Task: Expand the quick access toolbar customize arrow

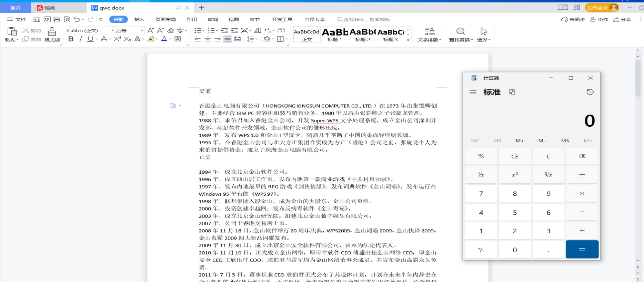Action: coord(101,19)
